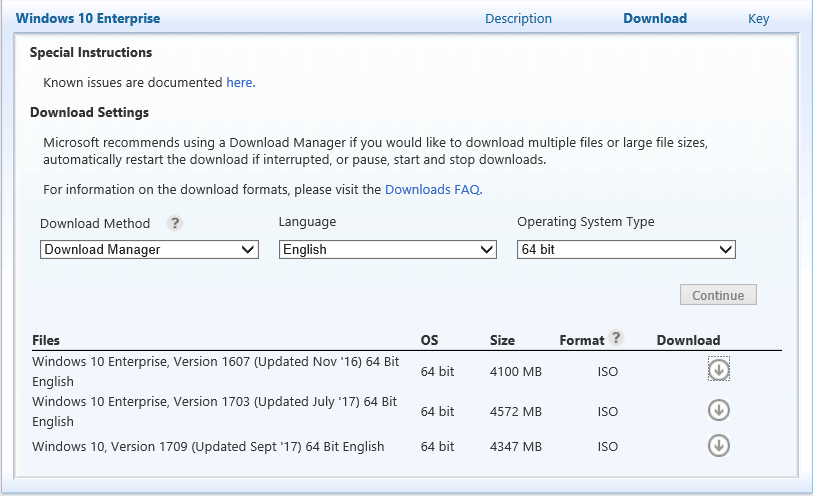Open the known issues 'here' link
813x496 pixels.
point(241,82)
